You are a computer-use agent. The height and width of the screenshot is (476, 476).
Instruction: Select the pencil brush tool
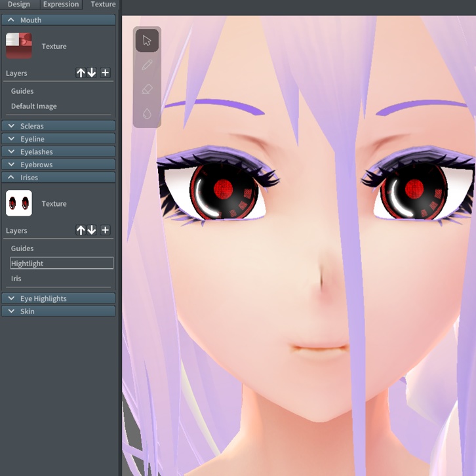(x=147, y=65)
